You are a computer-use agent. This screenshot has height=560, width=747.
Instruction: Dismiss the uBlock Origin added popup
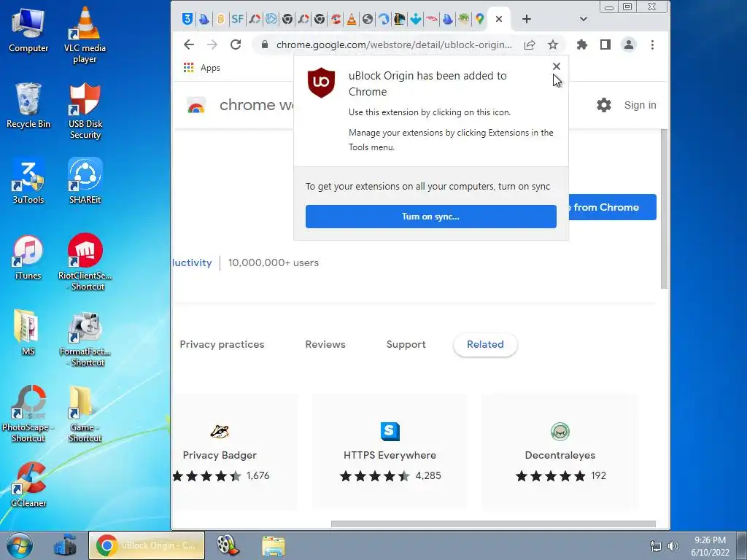point(556,66)
